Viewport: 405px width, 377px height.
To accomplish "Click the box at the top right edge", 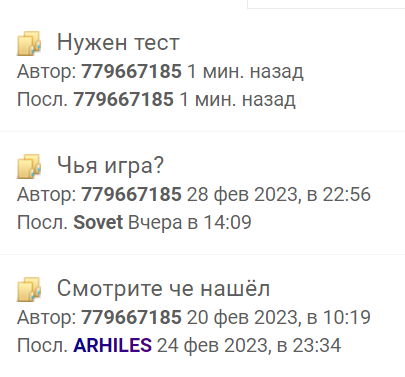I will [326, 4].
